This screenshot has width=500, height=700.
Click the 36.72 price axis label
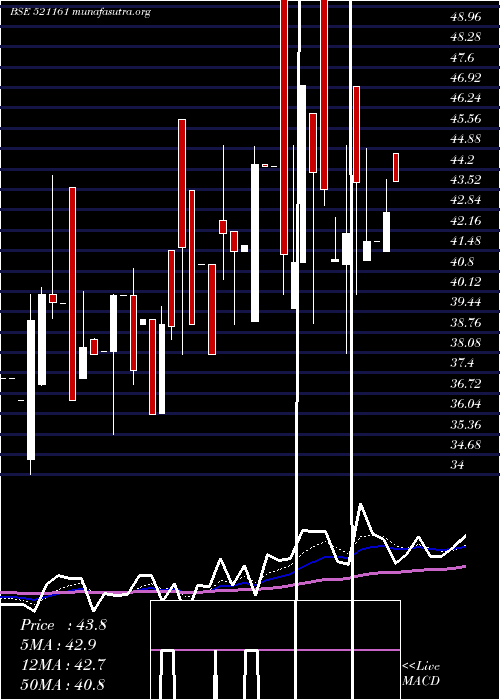466,384
